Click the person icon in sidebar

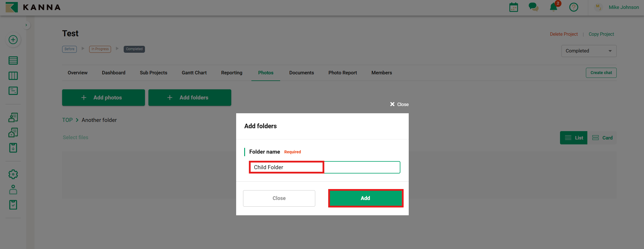coord(13,190)
